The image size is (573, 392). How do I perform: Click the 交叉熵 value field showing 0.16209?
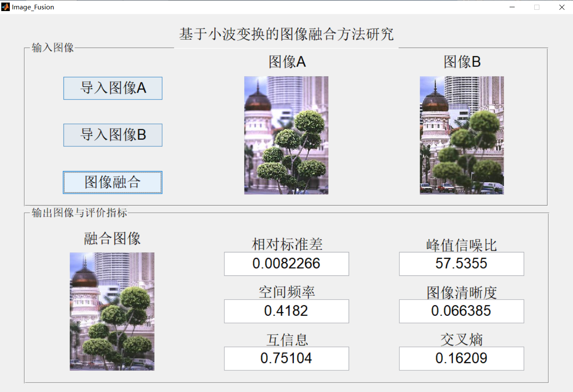coord(461,358)
